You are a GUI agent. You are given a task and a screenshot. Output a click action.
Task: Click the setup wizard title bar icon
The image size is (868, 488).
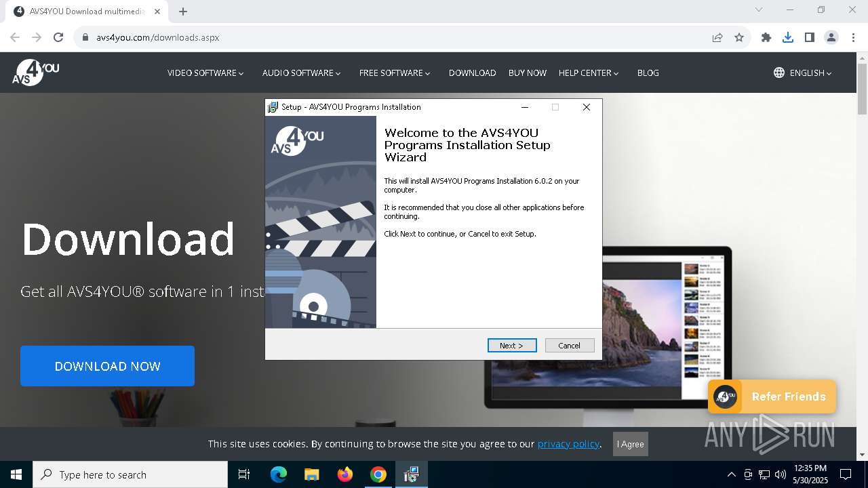point(273,107)
